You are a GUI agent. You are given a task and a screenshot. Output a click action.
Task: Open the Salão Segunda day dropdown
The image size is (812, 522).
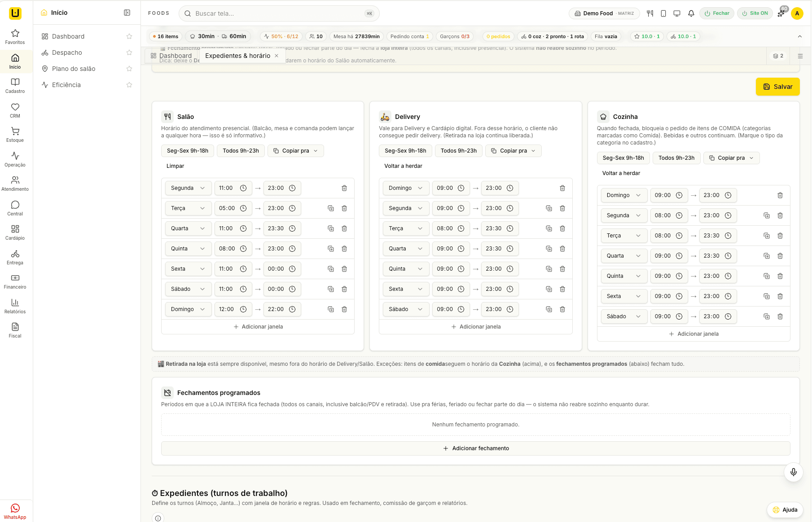point(188,188)
